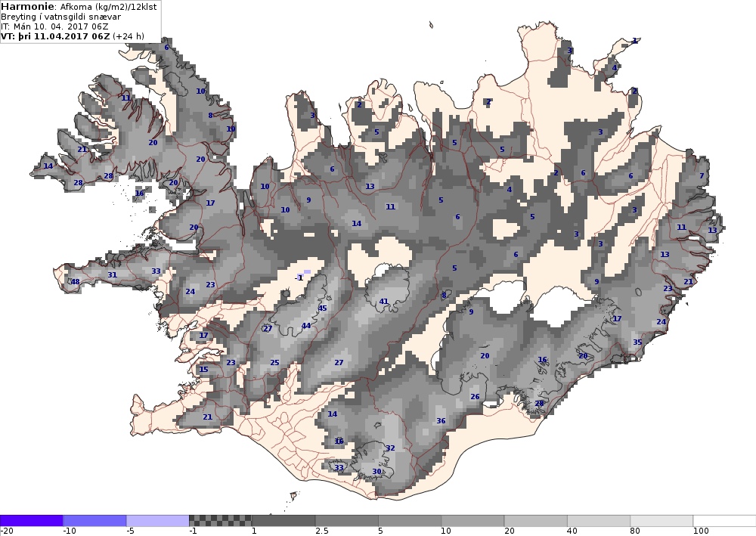Click the "41" value on the central glacier
The width and height of the screenshot is (756, 536).
(383, 302)
